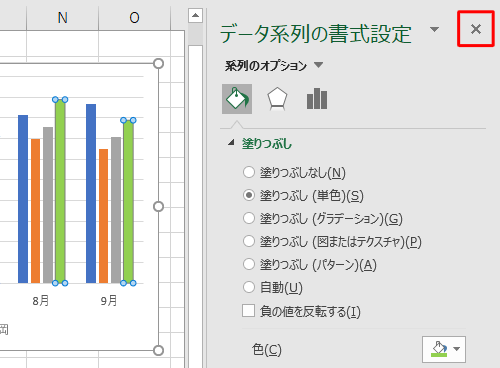Open the Fill & Line paint bucket tab
This screenshot has height=368, width=500.
[x=237, y=99]
